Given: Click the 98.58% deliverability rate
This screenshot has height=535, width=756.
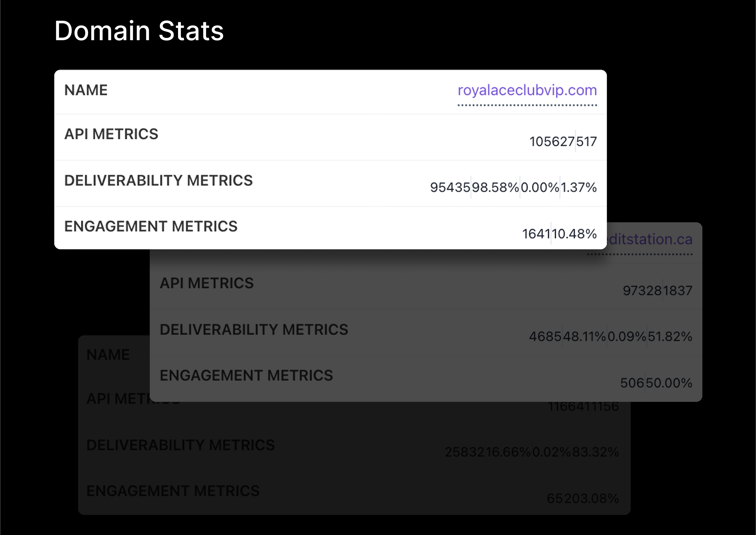Looking at the screenshot, I should pyautogui.click(x=495, y=187).
